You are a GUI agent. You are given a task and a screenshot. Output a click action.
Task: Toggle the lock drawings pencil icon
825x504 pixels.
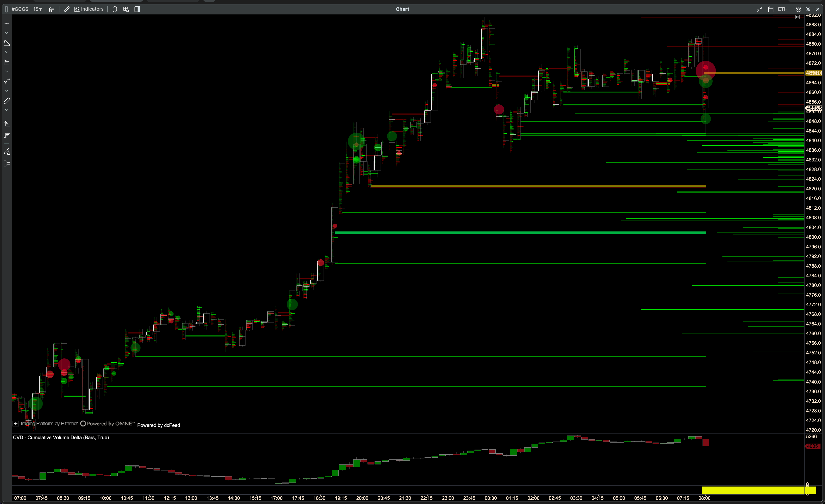pos(7,152)
